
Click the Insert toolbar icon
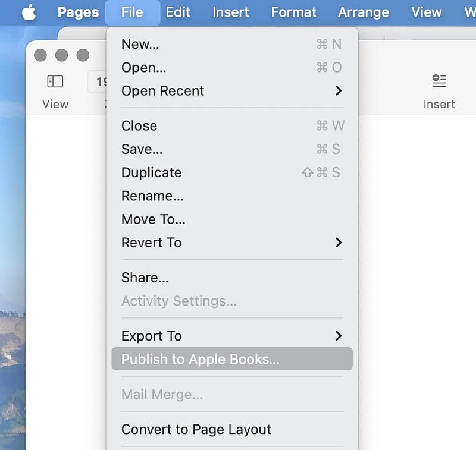tap(439, 81)
